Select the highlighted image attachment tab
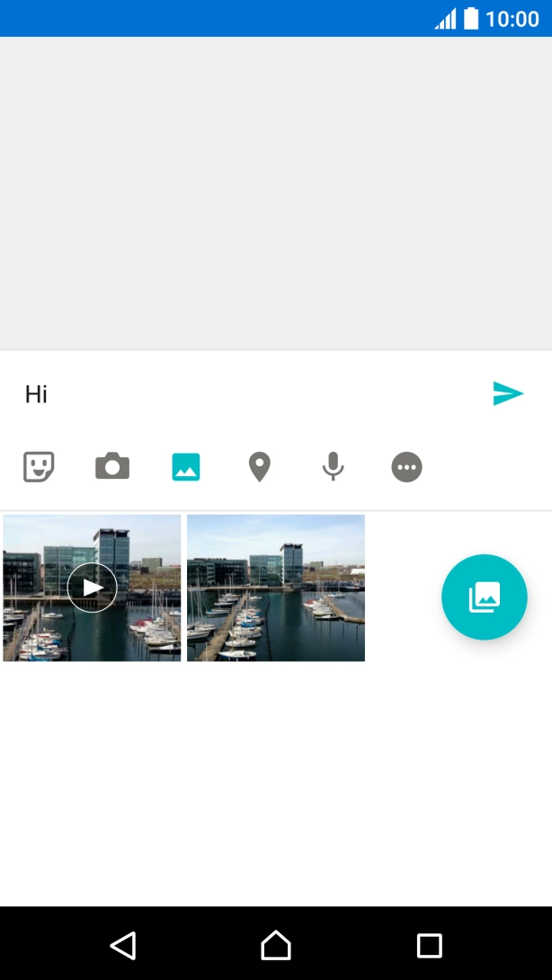The image size is (552, 980). [x=186, y=467]
